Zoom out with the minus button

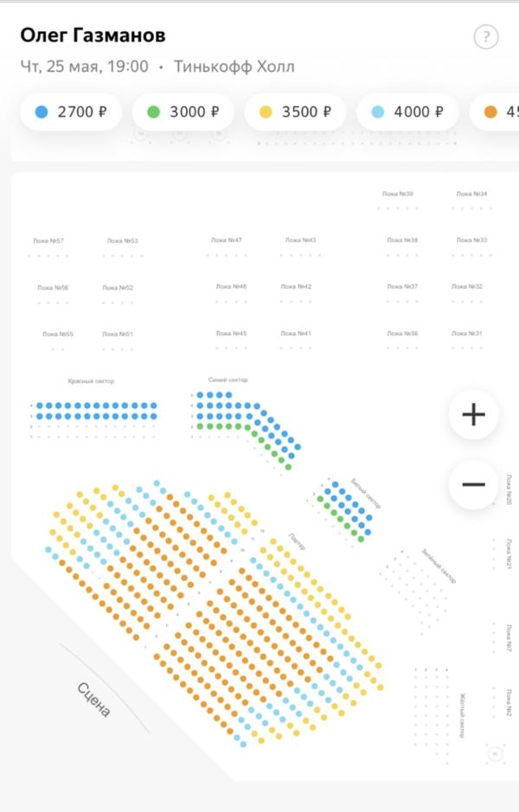[x=473, y=485]
